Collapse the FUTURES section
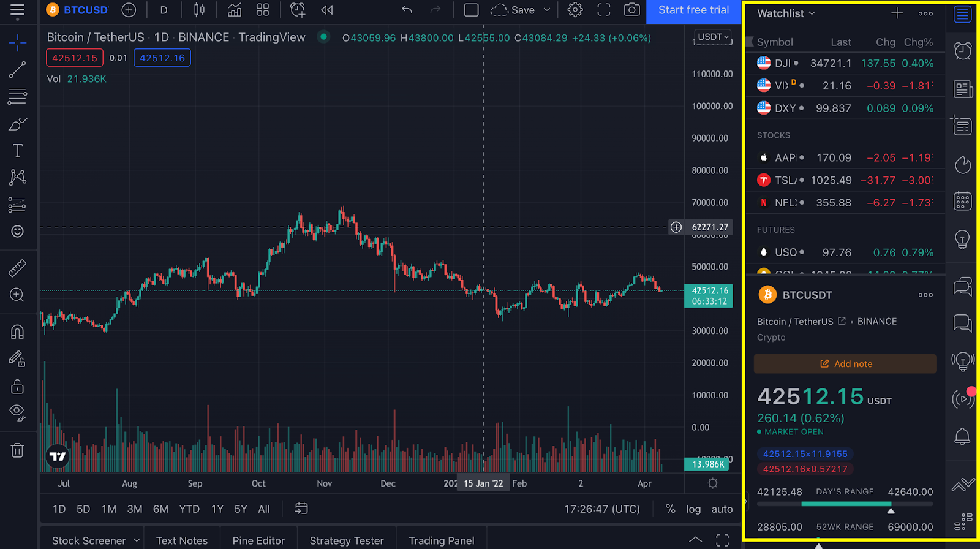Viewport: 980px width, 549px height. (775, 230)
